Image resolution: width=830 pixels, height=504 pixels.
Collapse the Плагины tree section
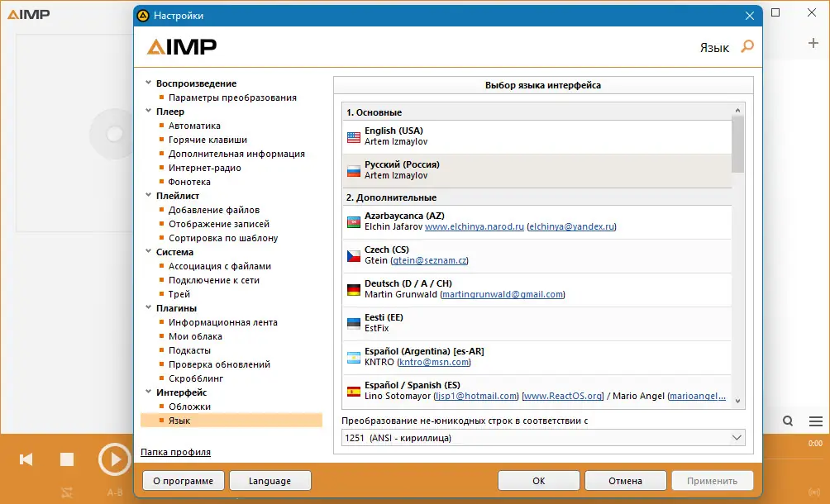pos(149,307)
